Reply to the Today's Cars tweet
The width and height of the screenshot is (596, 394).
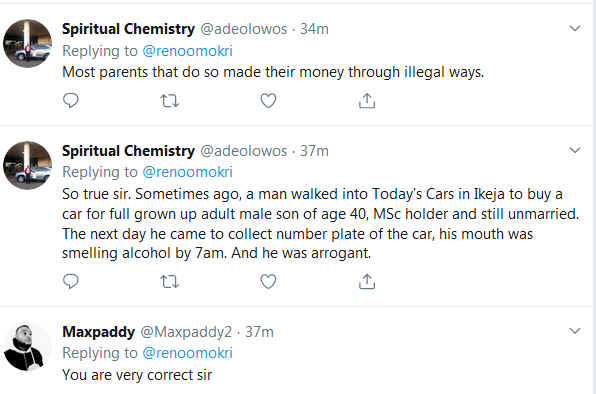(71, 282)
